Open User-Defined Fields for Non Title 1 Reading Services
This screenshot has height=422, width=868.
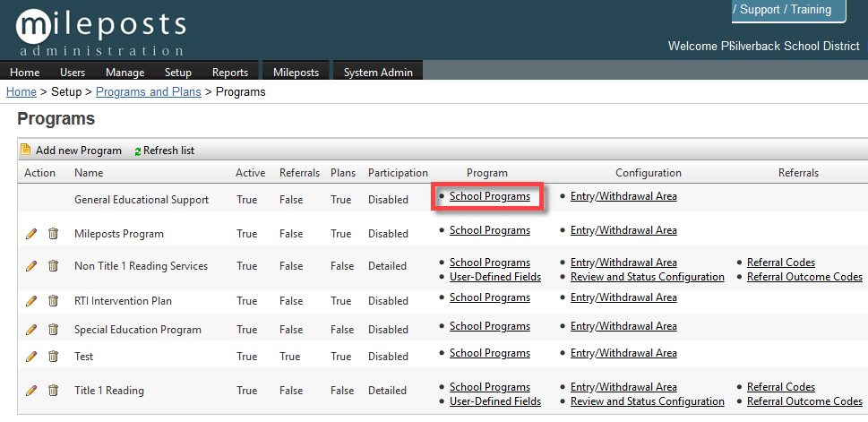point(495,277)
